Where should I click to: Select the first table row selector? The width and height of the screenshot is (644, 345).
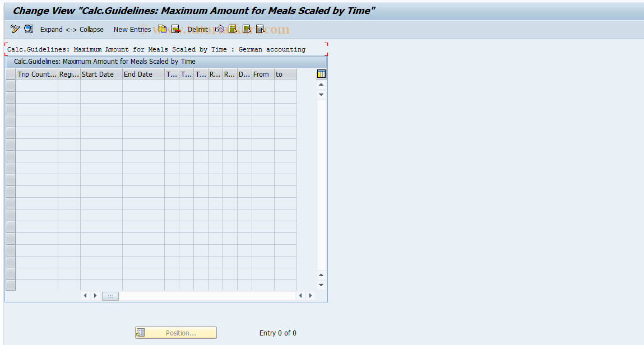11,85
